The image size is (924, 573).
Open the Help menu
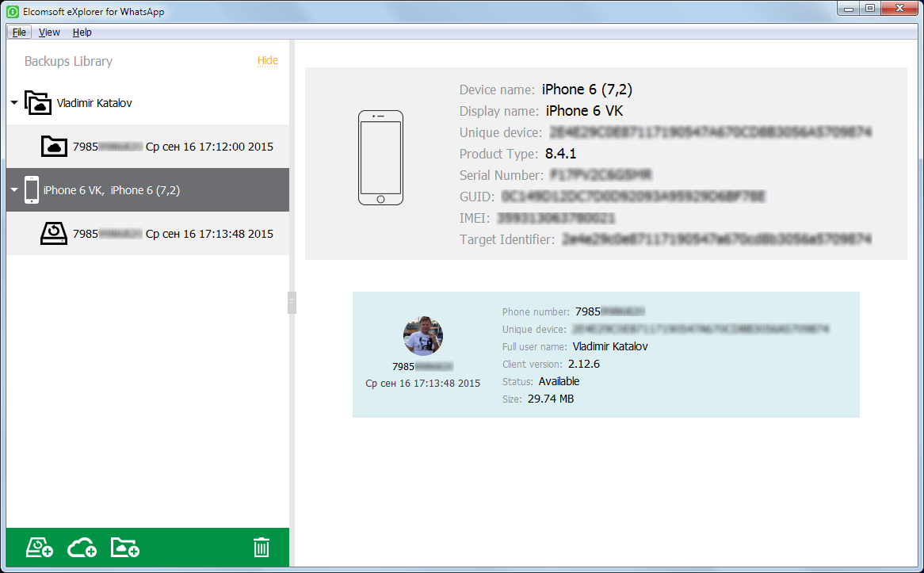(x=82, y=32)
